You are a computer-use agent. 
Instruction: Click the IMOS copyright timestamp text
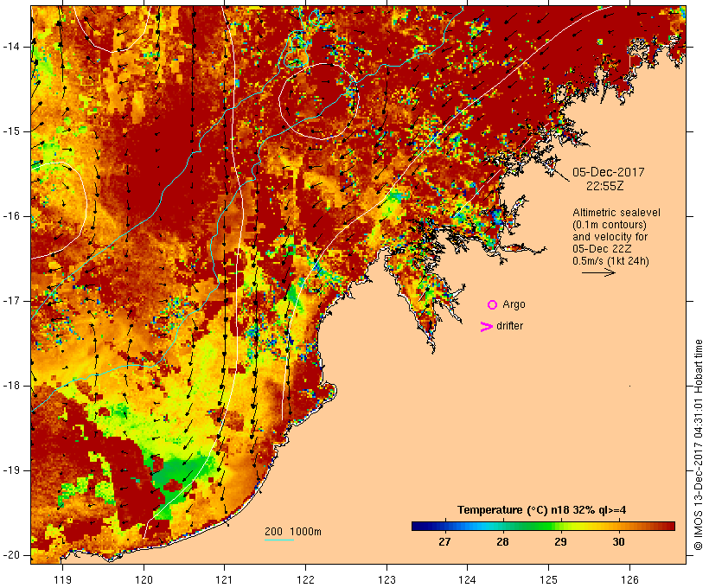point(698,445)
